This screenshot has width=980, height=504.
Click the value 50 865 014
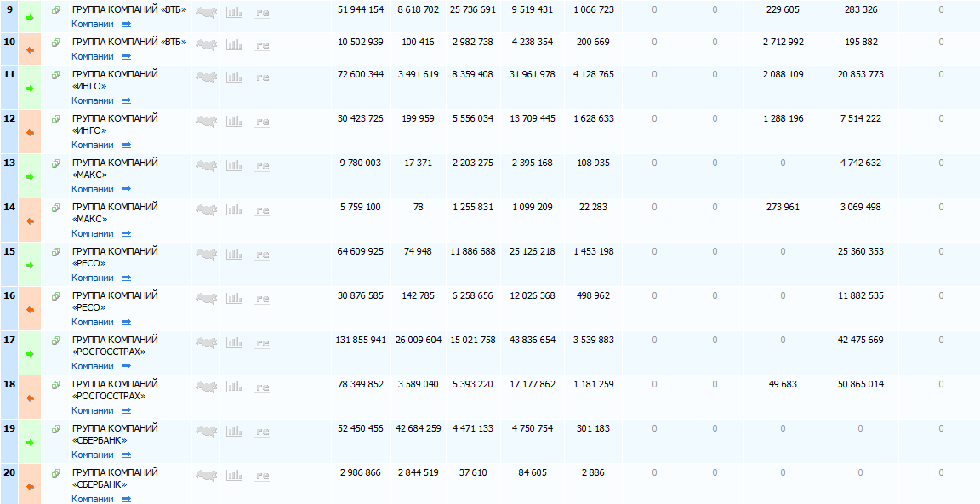[861, 385]
